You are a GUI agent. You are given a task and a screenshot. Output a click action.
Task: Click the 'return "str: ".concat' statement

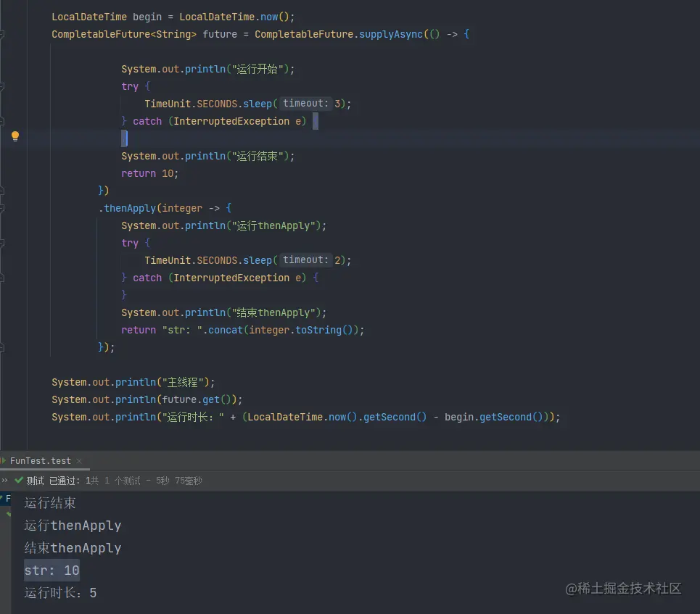point(243,331)
